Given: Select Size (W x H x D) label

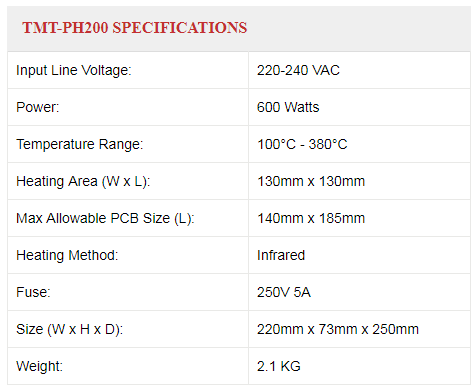Looking at the screenshot, I should click(70, 330).
